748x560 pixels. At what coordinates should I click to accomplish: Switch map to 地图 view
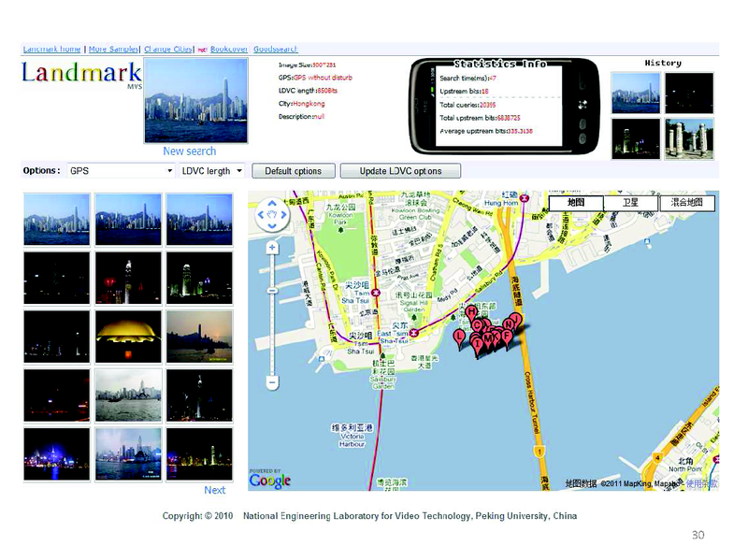(575, 203)
